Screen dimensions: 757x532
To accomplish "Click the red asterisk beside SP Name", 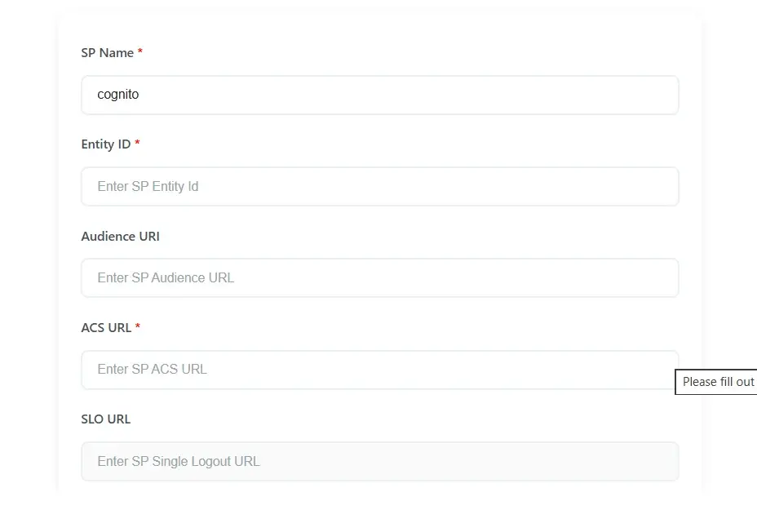I will (139, 51).
